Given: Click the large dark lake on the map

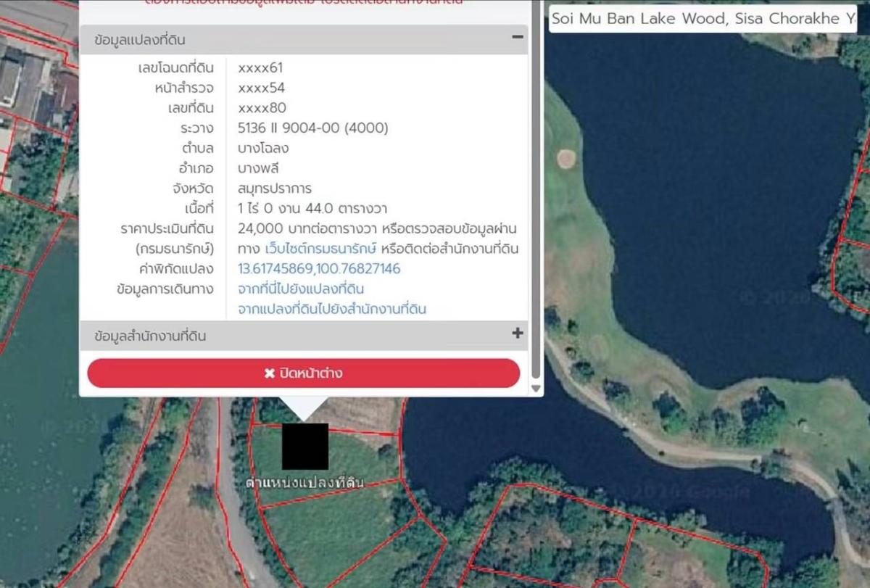Looking at the screenshot, I should 710,181.
